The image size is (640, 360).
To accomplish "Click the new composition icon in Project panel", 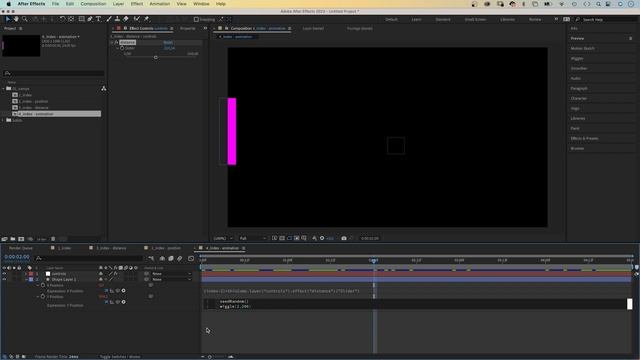I will [x=21, y=239].
